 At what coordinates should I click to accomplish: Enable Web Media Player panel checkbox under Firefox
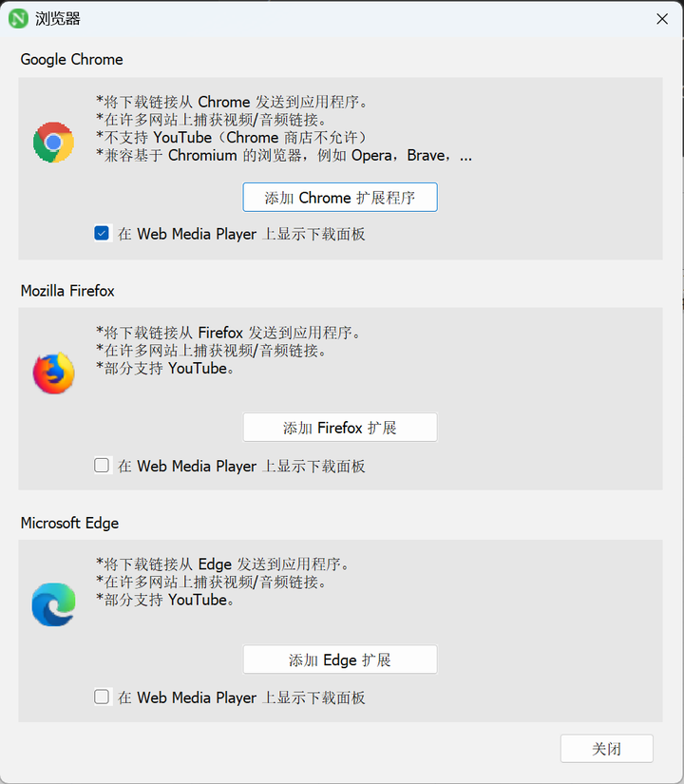102,466
